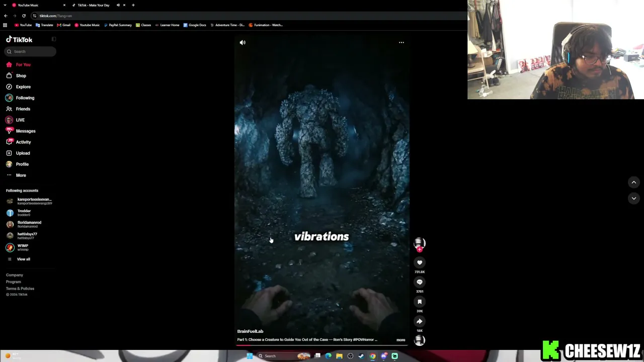The width and height of the screenshot is (644, 362).
Task: Mute the TikTok video sound
Action: [243, 43]
